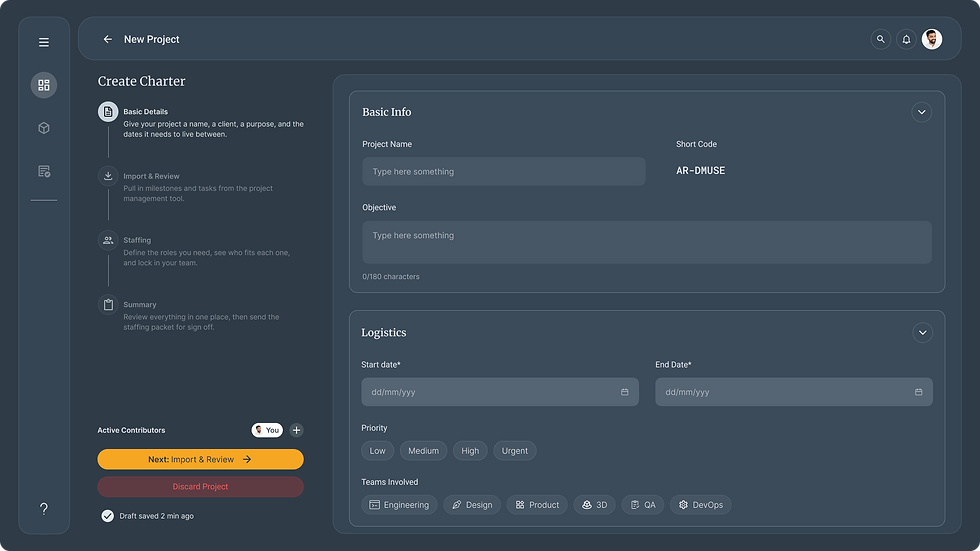Toggle the 3D team chip
This screenshot has height=551, width=980.
(x=594, y=505)
